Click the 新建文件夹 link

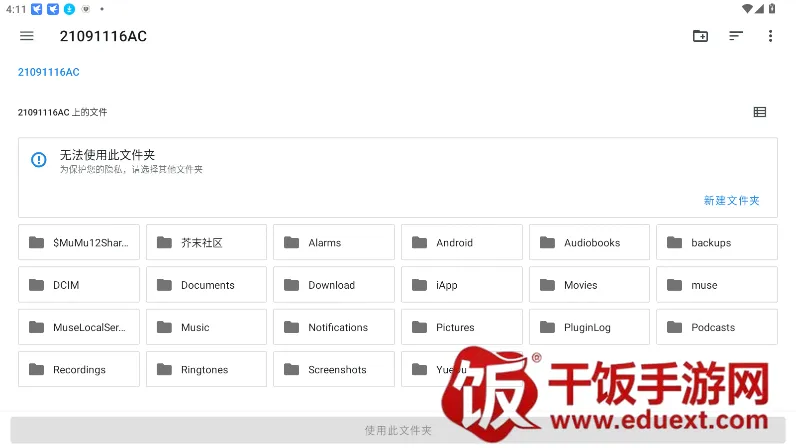point(731,200)
